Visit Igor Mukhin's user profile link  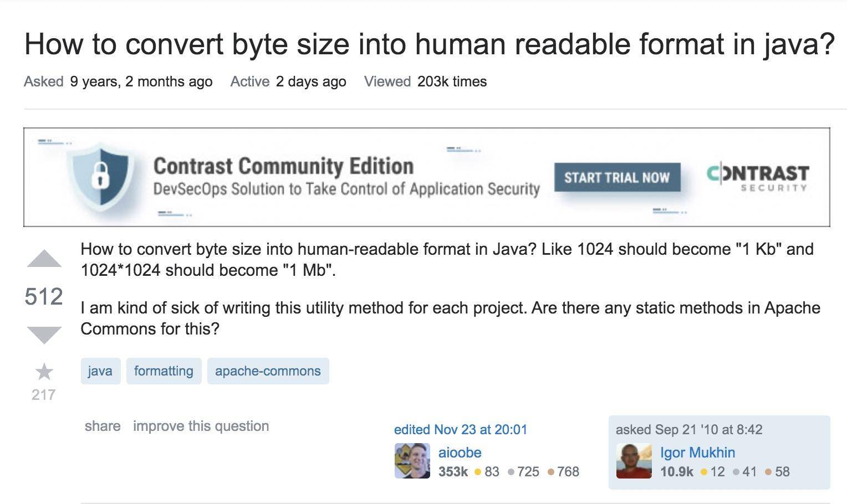[x=697, y=452]
